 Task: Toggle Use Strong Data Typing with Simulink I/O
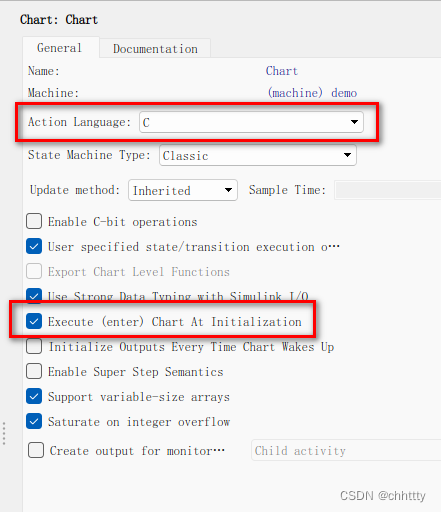tap(34, 296)
